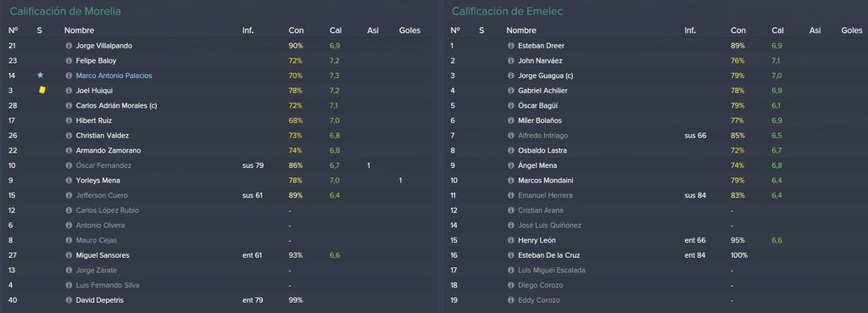This screenshot has width=868, height=313.
Task: Open Marco Antonio Palacios player profile
Action: click(x=114, y=75)
